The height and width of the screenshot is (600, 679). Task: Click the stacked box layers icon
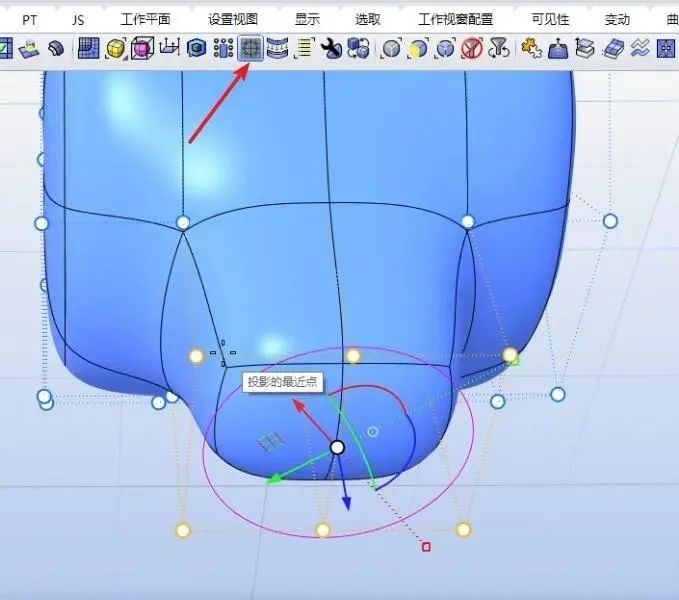[585, 48]
